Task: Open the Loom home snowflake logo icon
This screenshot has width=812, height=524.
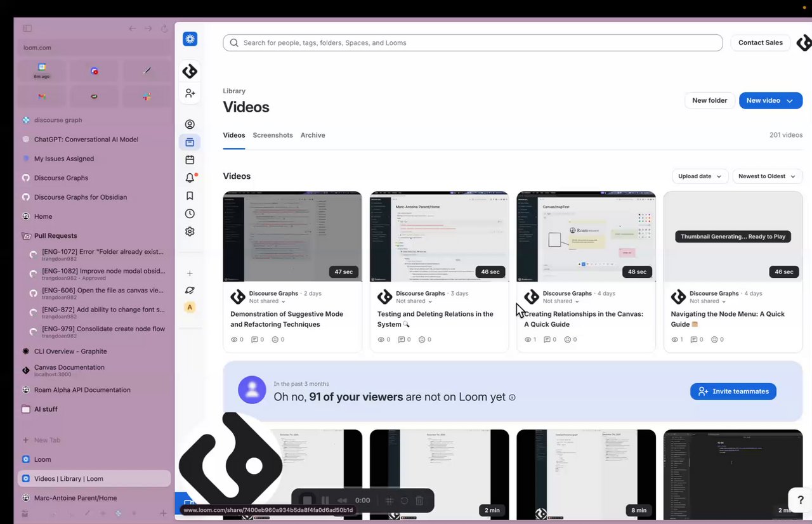Action: pos(190,39)
